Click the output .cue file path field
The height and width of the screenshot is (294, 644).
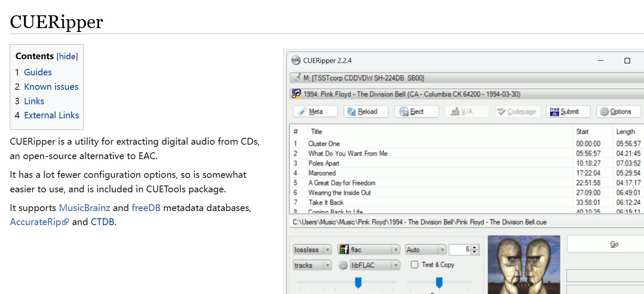tap(466, 222)
